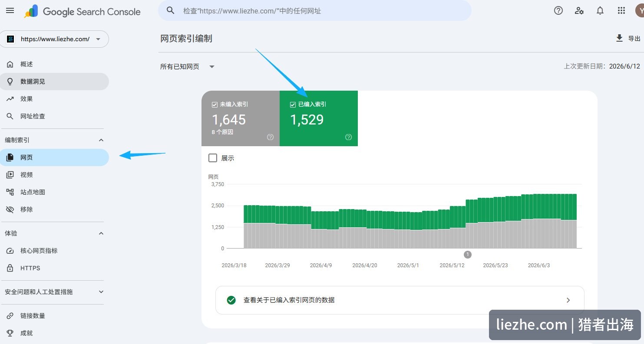The width and height of the screenshot is (644, 344).
Task: Open the Google apps grid
Action: coord(621,11)
